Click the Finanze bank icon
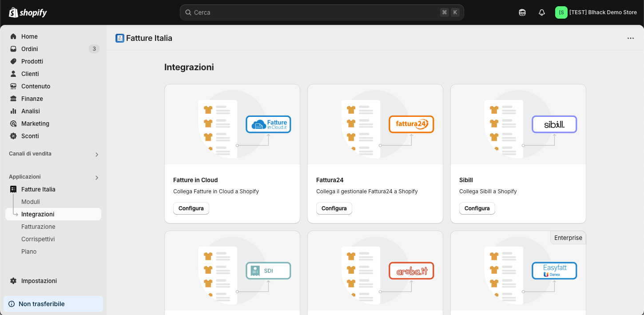This screenshot has width=644, height=315. (x=13, y=99)
